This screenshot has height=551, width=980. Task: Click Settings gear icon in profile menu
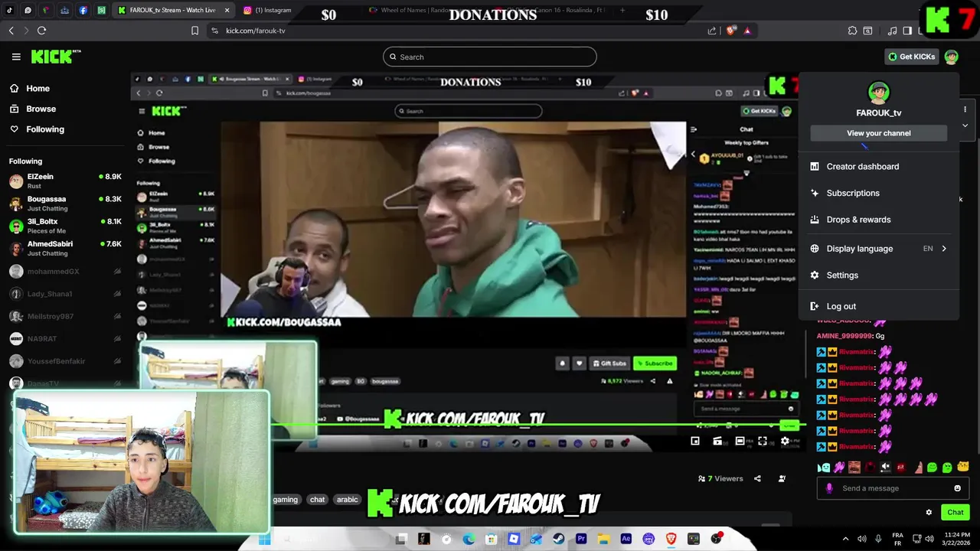click(x=815, y=275)
